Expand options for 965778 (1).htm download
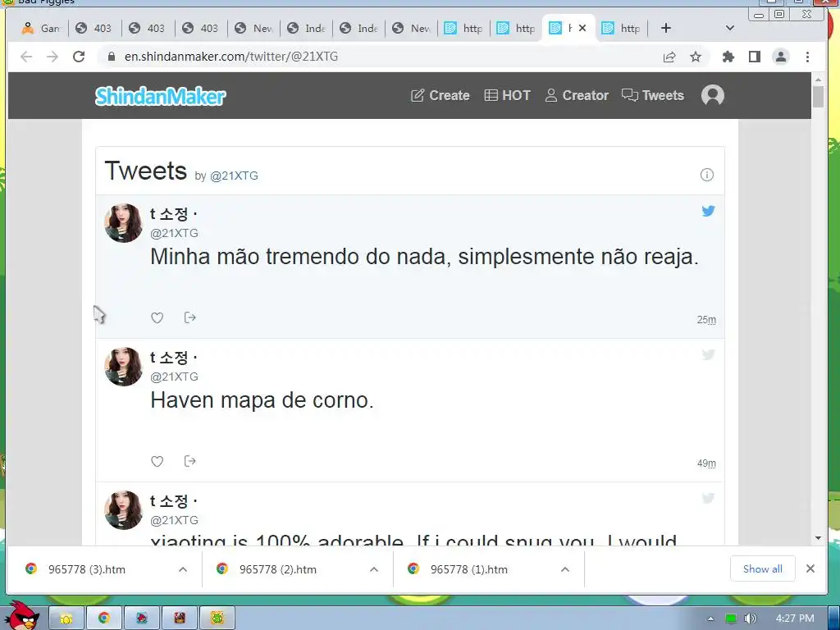 564,569
